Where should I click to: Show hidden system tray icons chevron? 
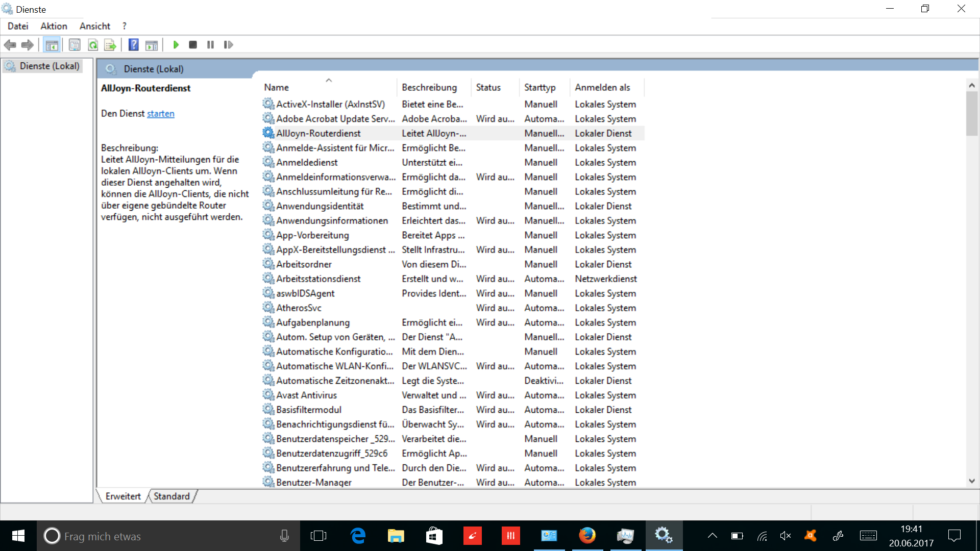[712, 536]
